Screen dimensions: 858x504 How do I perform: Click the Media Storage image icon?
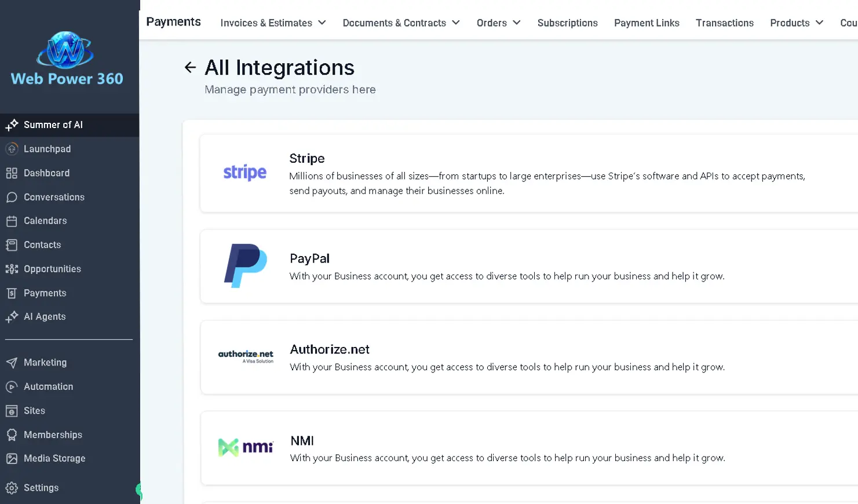pos(12,458)
